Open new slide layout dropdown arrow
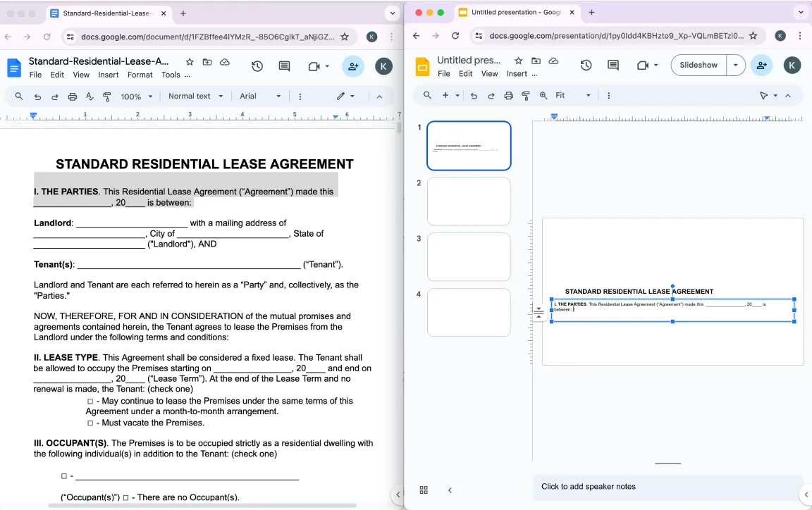 coord(457,95)
